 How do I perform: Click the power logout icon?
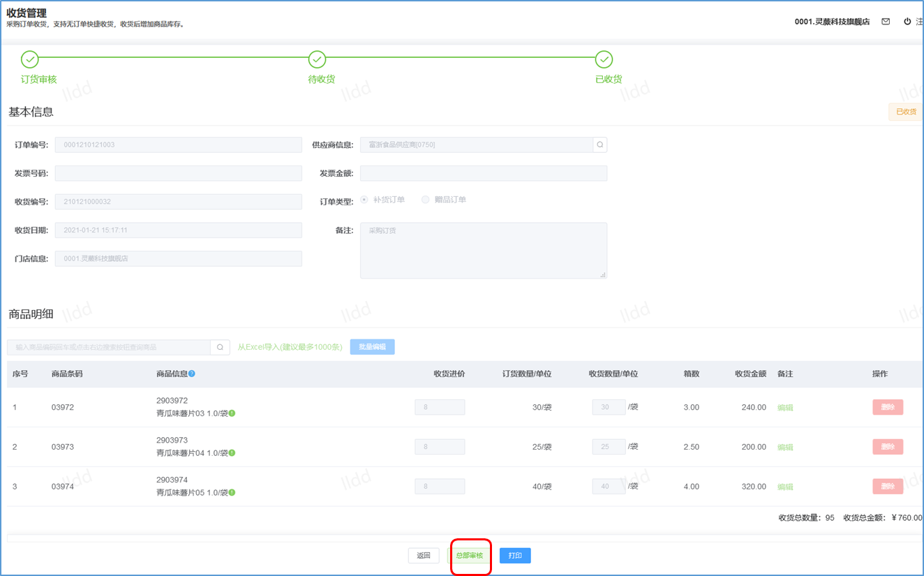click(x=907, y=22)
